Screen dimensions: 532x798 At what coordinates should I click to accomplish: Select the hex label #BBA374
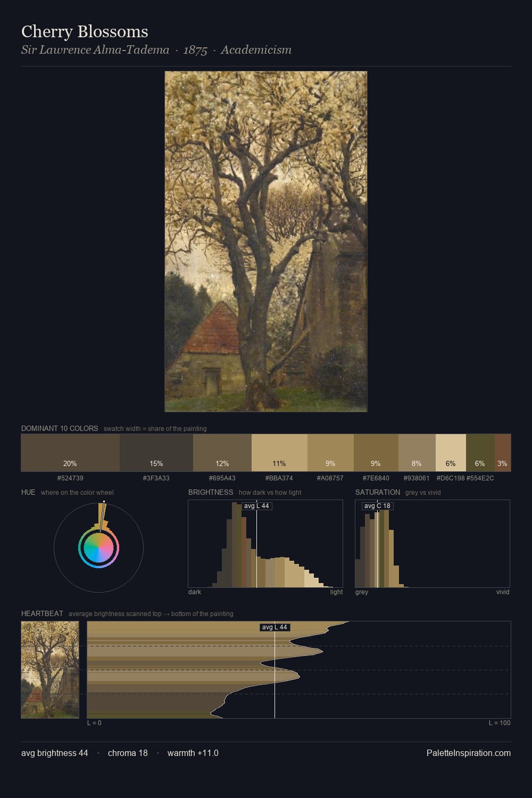(x=279, y=478)
